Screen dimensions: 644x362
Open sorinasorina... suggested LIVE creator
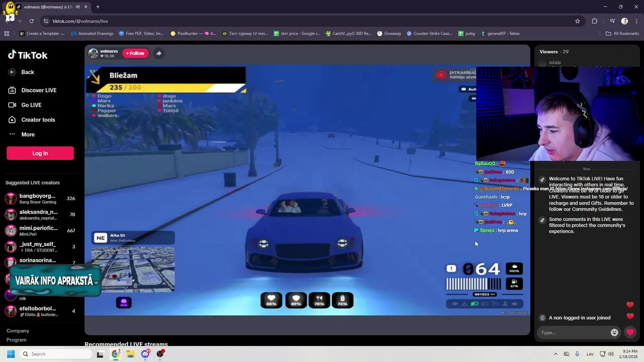point(40,262)
